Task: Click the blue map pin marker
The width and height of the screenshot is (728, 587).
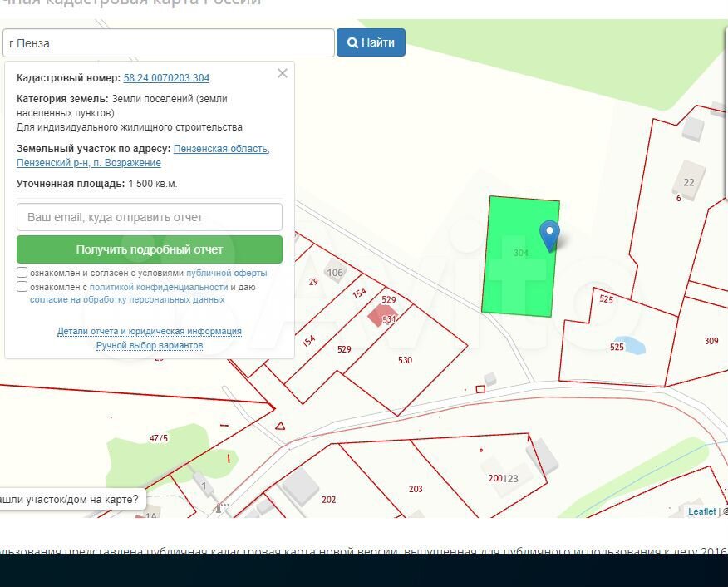Action: (x=549, y=234)
